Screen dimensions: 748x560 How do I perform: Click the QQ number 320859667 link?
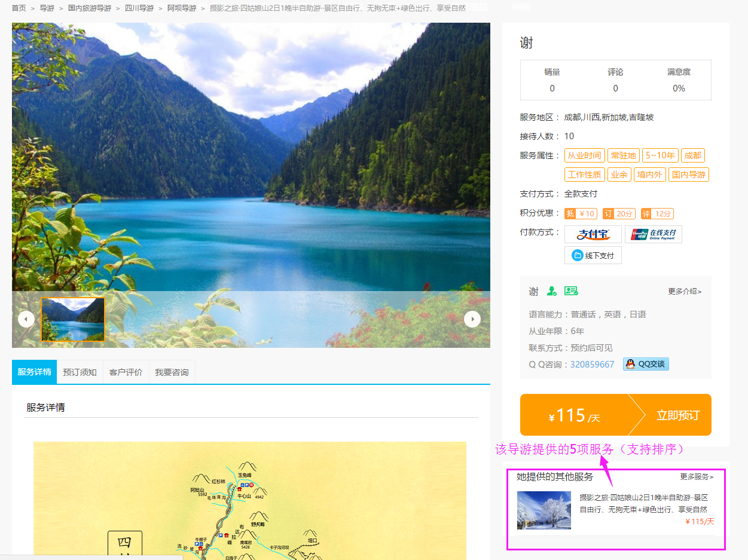[x=592, y=365]
